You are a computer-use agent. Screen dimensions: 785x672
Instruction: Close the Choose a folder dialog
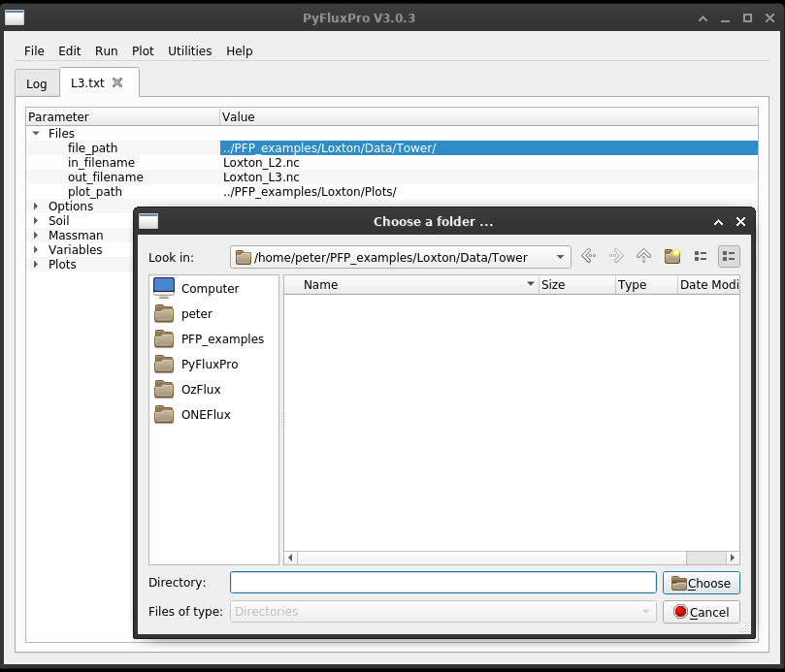(x=740, y=222)
